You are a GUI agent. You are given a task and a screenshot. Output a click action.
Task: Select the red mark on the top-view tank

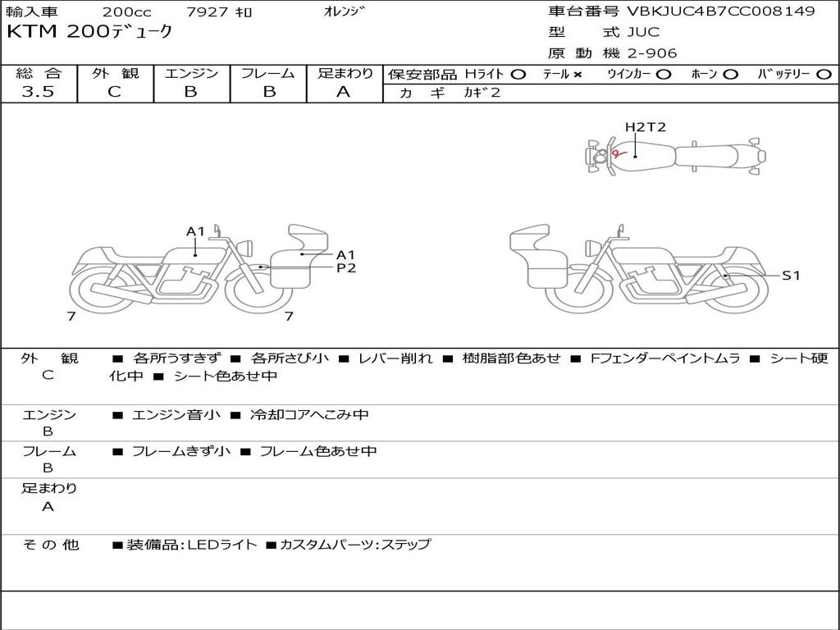pyautogui.click(x=619, y=153)
